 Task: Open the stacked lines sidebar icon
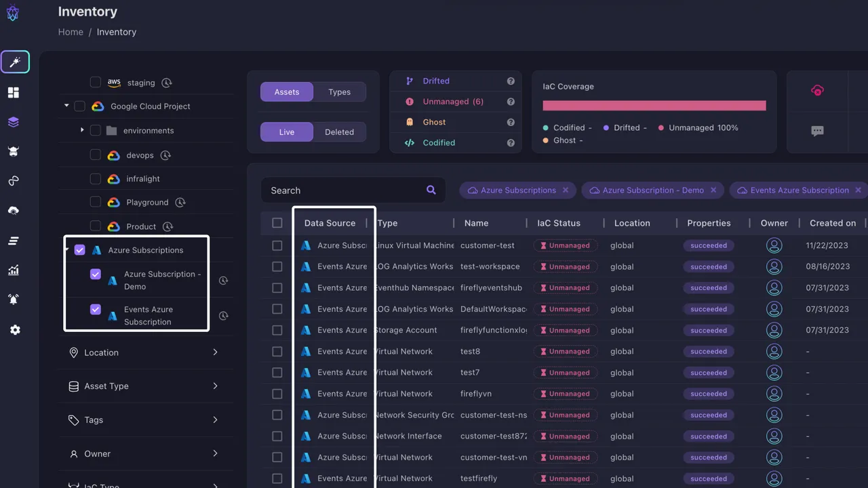[14, 241]
